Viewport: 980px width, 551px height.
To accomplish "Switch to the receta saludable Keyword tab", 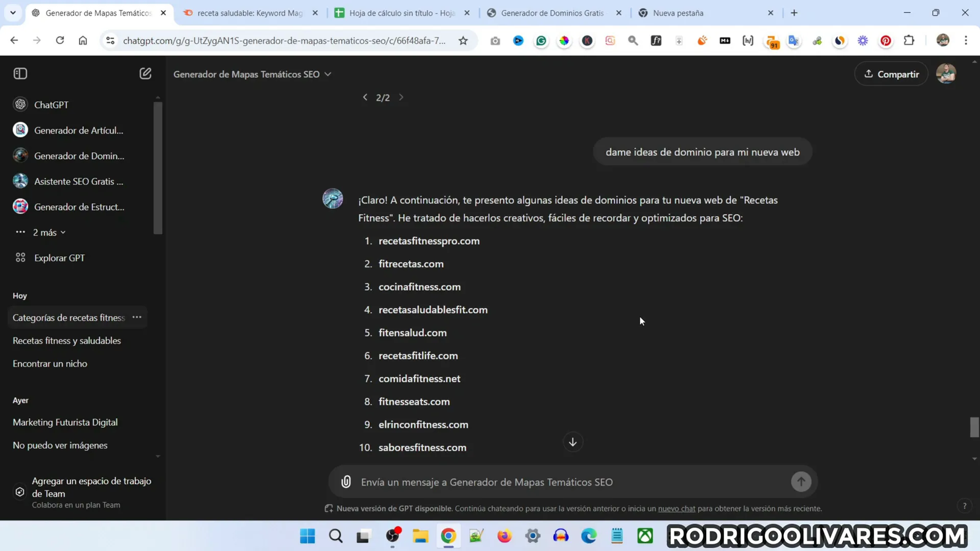I will point(245,12).
